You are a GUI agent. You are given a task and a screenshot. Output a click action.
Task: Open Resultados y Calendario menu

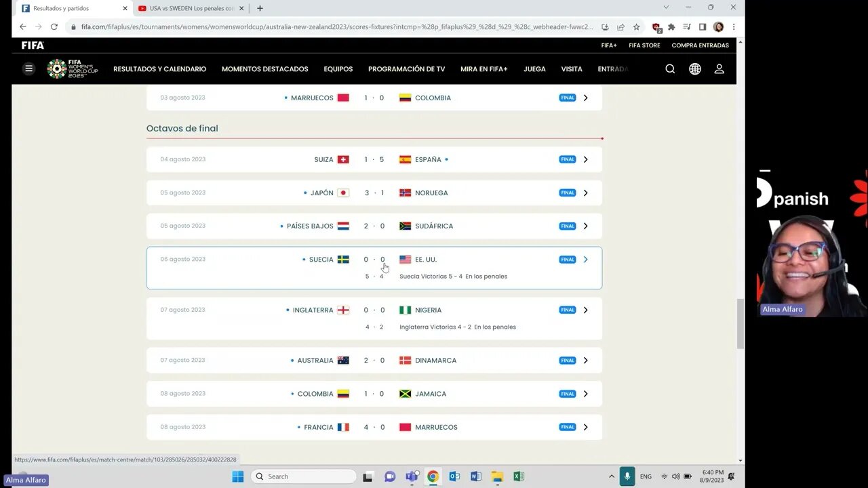point(159,69)
